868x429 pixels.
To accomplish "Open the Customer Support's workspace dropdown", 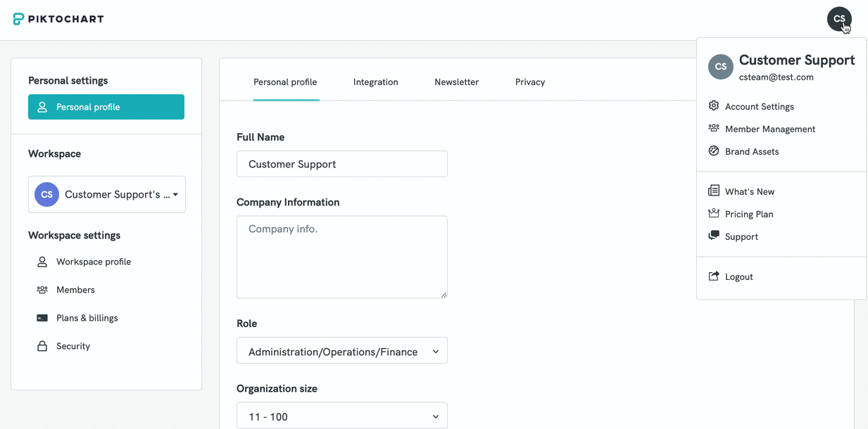I will click(x=107, y=195).
